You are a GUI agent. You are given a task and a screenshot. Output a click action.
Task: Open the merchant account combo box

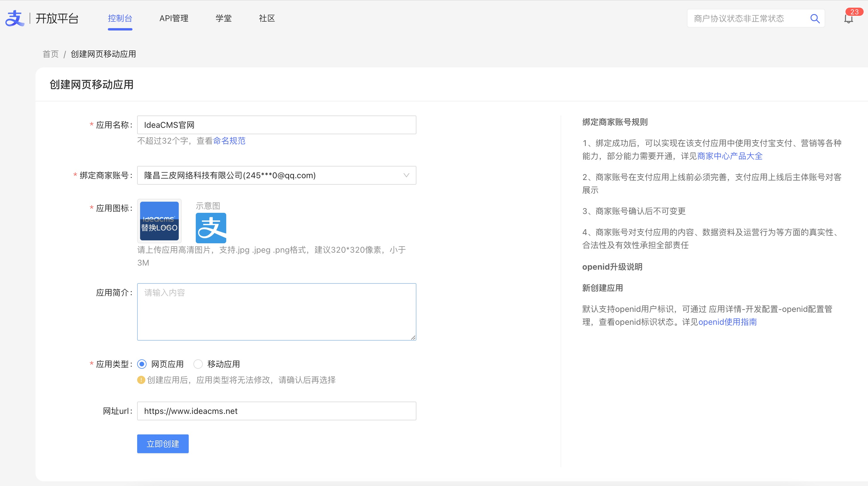(270, 175)
